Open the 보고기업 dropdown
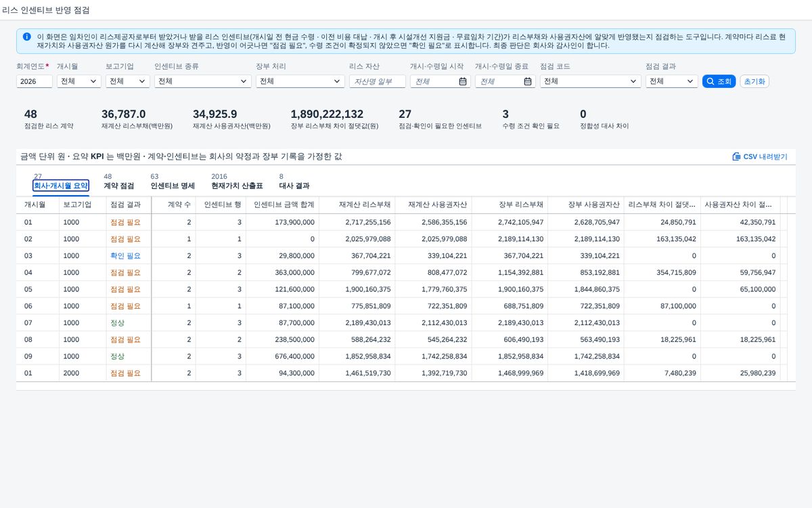812x508 pixels. tap(128, 81)
